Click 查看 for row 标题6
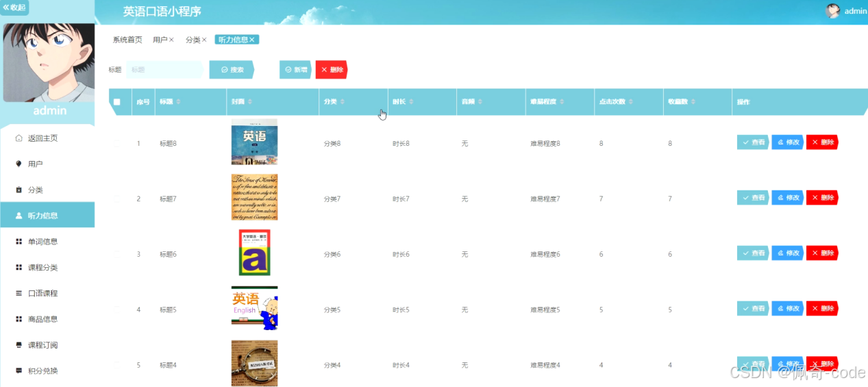 [x=753, y=253]
